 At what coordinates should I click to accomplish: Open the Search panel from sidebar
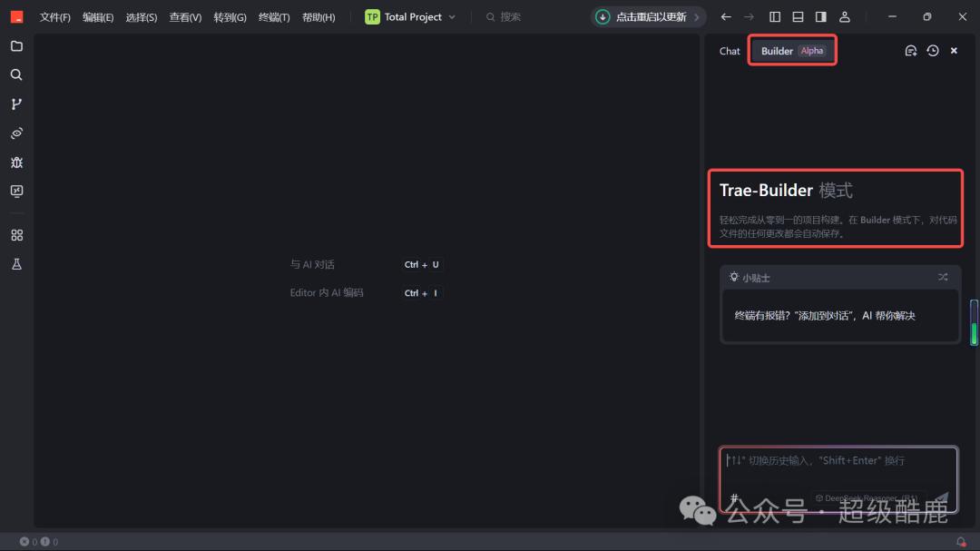pos(16,75)
